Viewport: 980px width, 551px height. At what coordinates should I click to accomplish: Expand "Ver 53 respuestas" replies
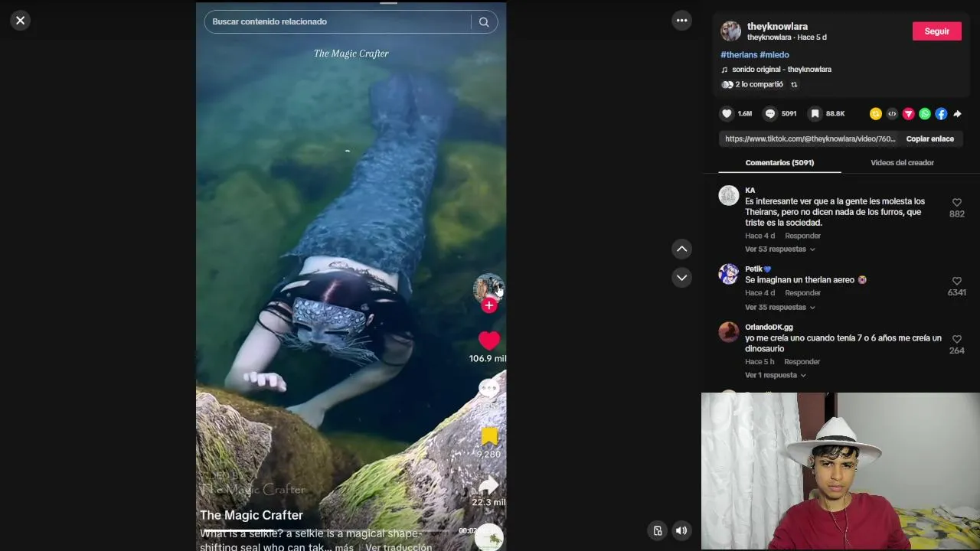pyautogui.click(x=780, y=249)
